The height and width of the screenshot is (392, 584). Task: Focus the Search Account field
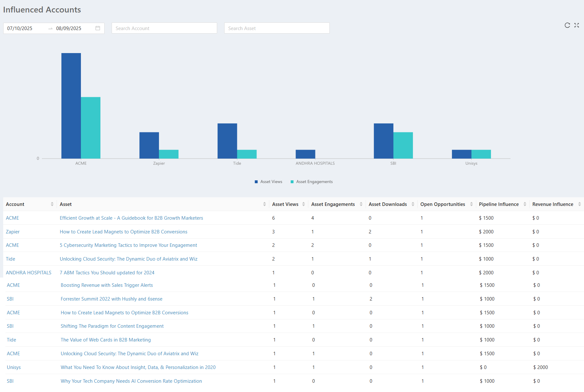click(164, 28)
